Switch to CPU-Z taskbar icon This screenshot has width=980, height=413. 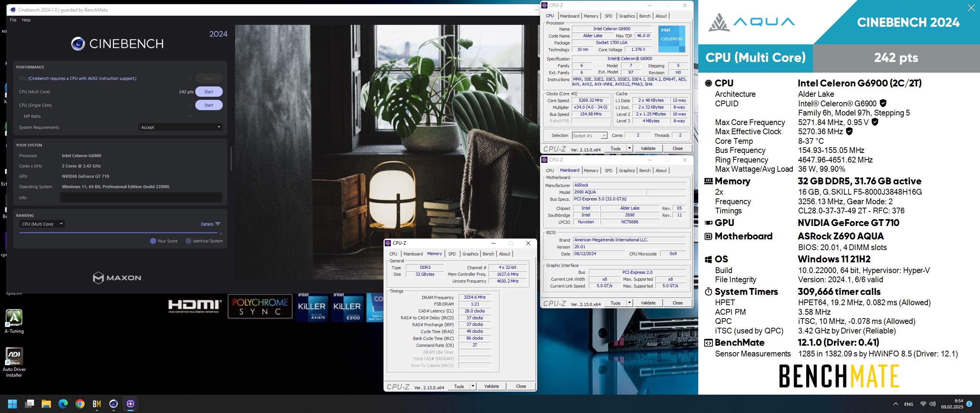click(x=131, y=404)
